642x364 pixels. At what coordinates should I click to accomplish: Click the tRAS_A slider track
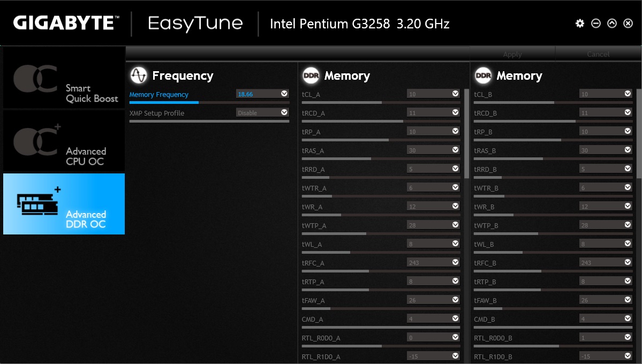tap(381, 158)
